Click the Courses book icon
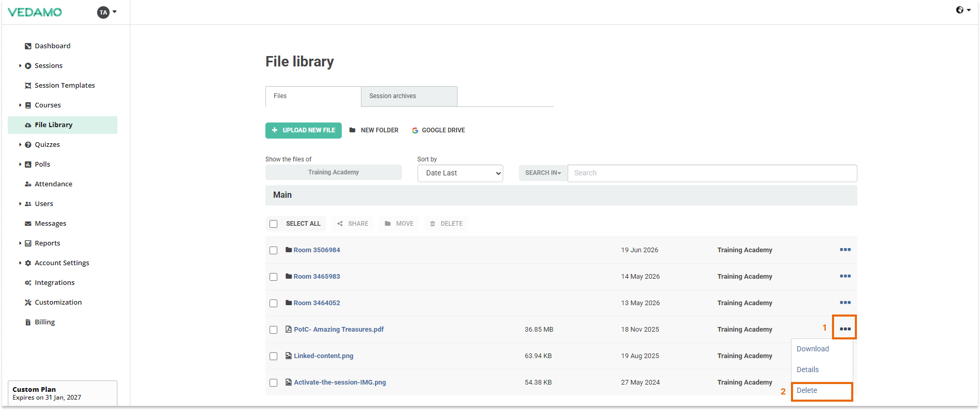Screen dimensions: 980x410 tap(28, 105)
